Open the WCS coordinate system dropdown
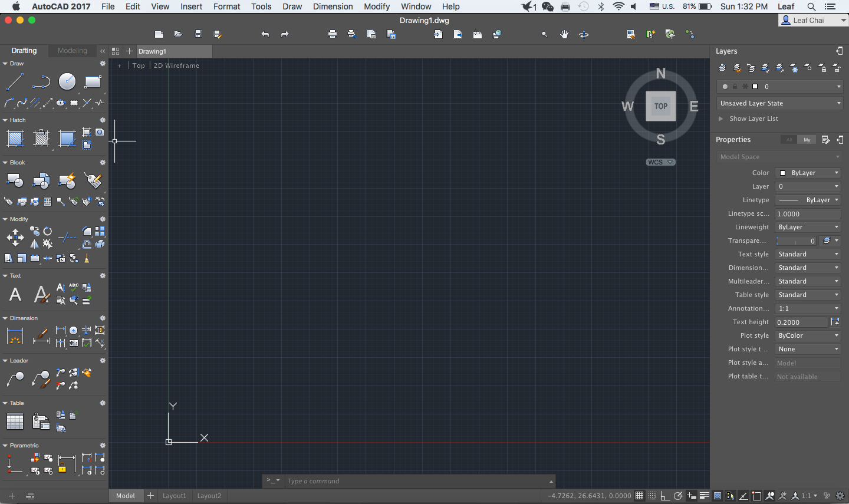Viewport: 849px width, 504px height. click(x=660, y=162)
